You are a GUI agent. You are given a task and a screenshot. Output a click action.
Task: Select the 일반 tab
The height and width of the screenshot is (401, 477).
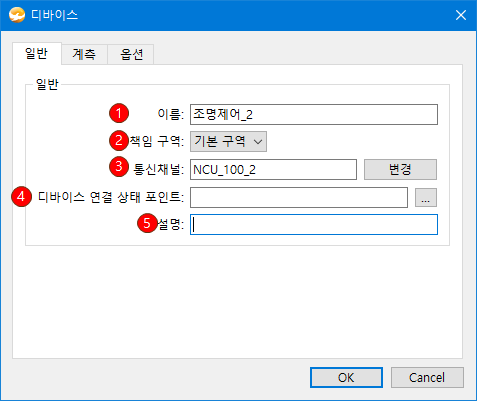[x=37, y=53]
